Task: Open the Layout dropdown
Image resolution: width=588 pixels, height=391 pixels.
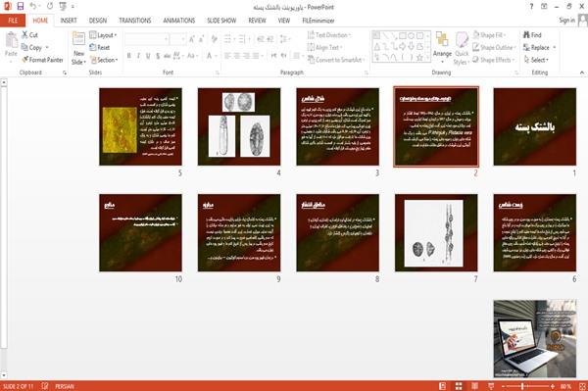Action: point(103,35)
